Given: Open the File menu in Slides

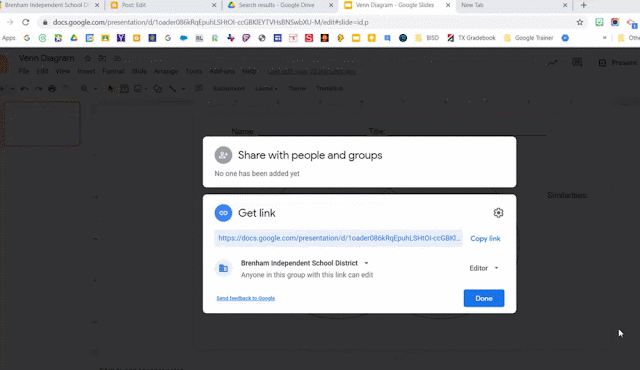Looking at the screenshot, I should coord(24,71).
